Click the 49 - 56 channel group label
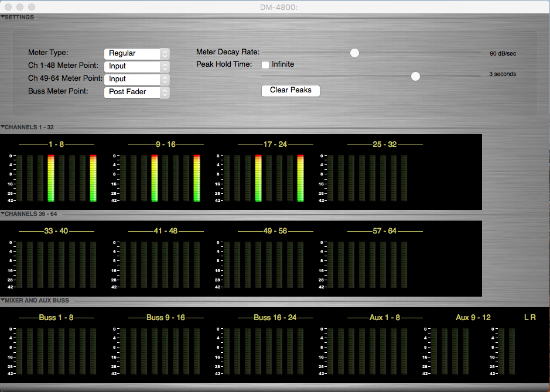This screenshot has width=550, height=392. (x=275, y=231)
